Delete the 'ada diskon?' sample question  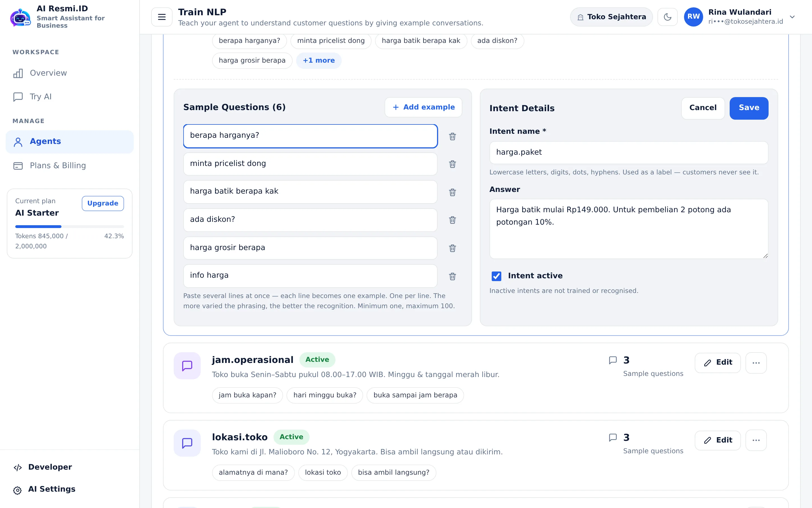pyautogui.click(x=452, y=220)
